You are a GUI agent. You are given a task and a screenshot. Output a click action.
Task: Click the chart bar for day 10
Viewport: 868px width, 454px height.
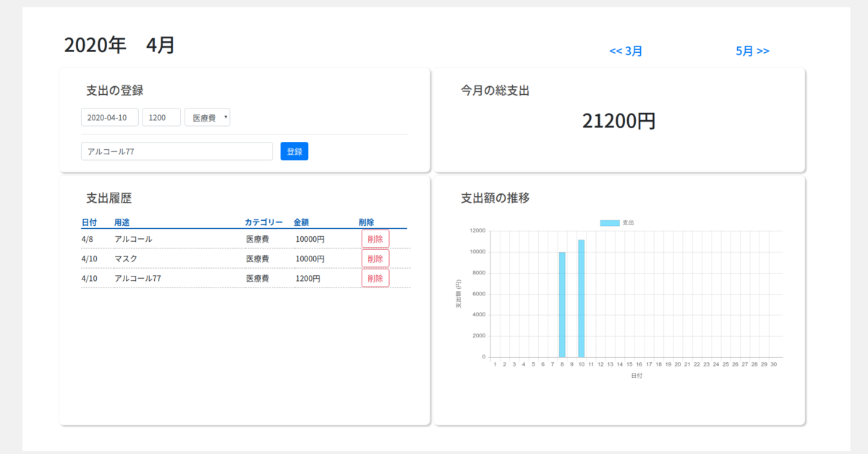[581, 298]
